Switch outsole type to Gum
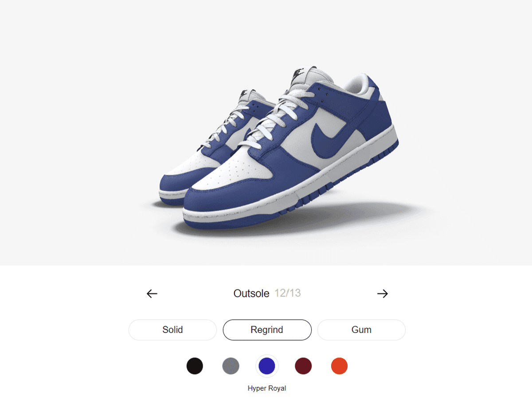532x399 pixels. [x=361, y=330]
